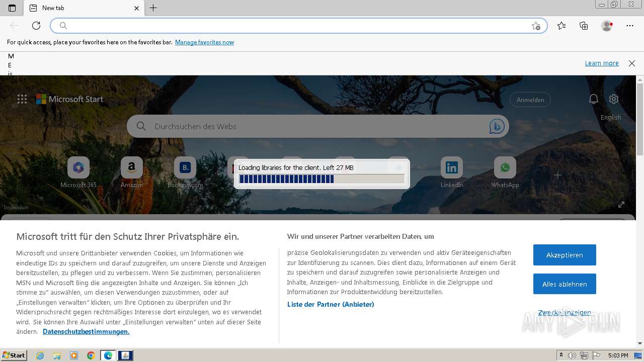This screenshot has height=362, width=644.
Task: Open the Learn more link
Action: pyautogui.click(x=602, y=63)
